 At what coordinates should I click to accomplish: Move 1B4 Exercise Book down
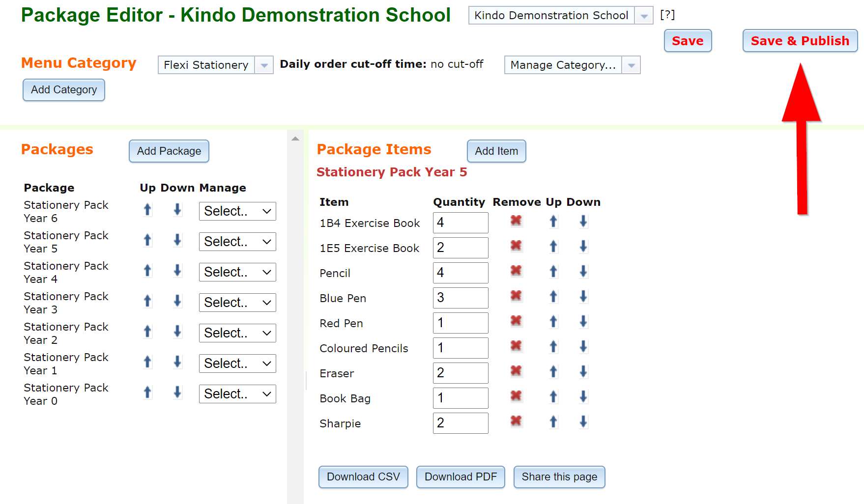tap(583, 222)
